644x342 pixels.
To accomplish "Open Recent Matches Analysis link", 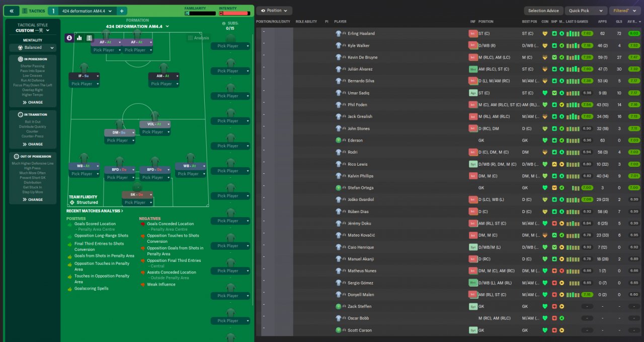I will 95,211.
